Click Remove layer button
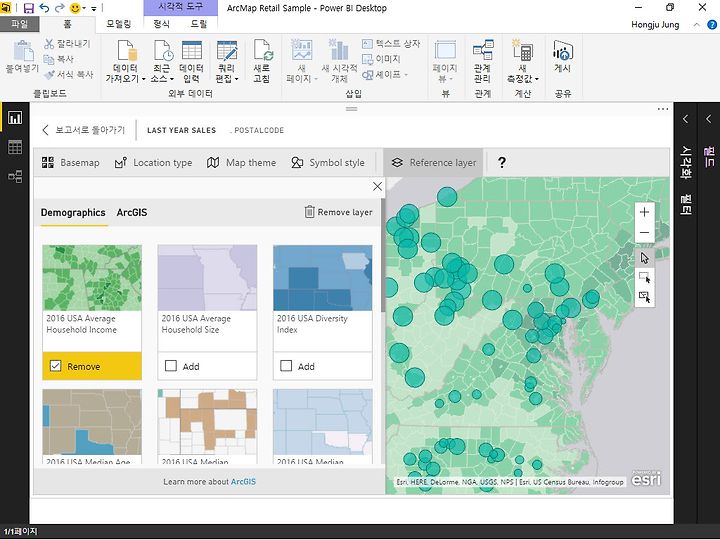 [338, 212]
